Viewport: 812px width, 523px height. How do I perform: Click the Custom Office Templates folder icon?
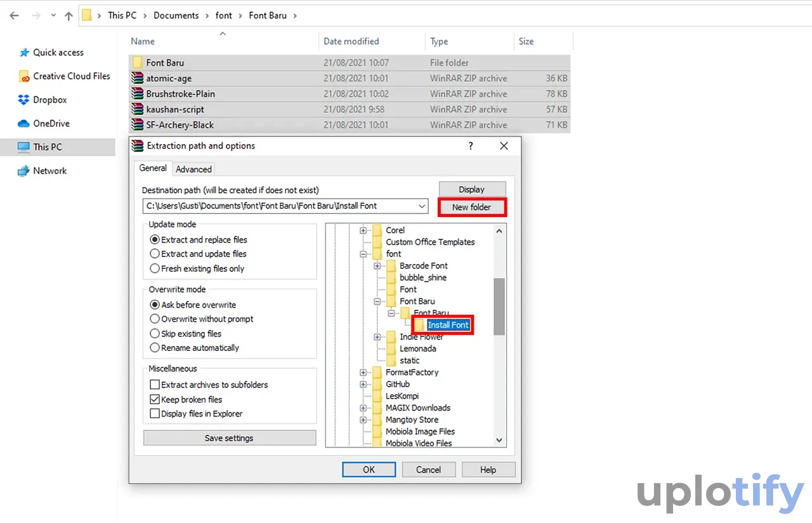pos(378,242)
